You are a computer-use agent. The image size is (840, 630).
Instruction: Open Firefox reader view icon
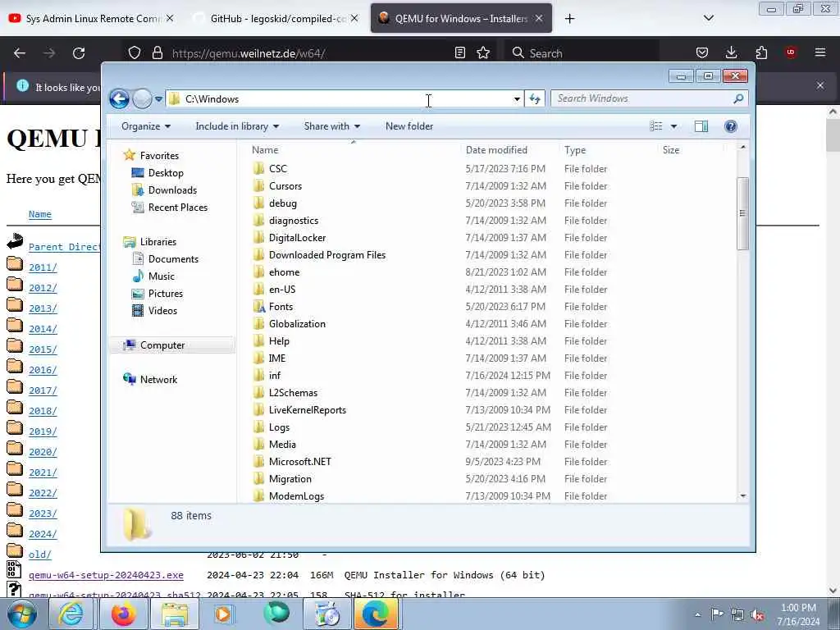(x=459, y=52)
